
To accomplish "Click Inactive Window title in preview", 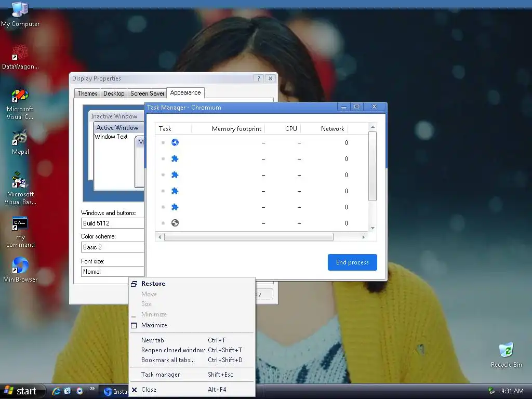I will tap(114, 116).
